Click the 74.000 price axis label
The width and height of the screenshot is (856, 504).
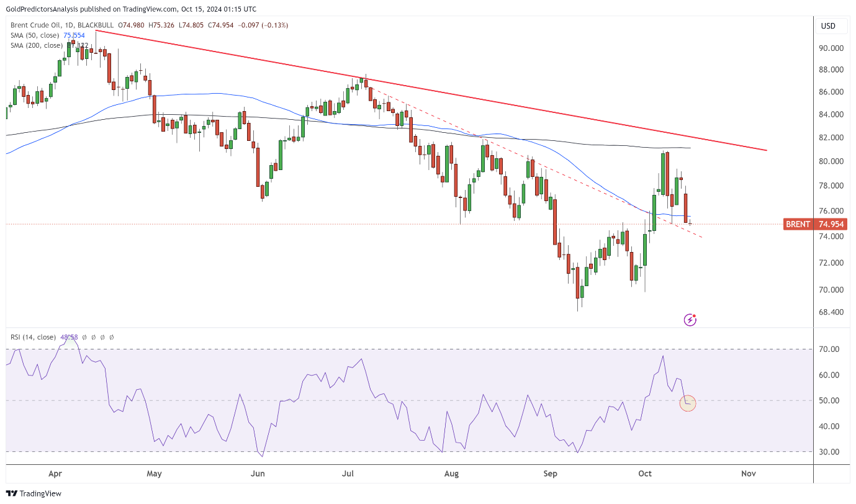831,236
